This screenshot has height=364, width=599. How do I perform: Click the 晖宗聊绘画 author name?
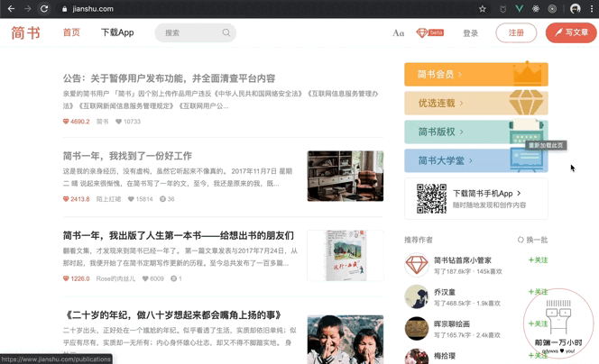pyautogui.click(x=452, y=324)
